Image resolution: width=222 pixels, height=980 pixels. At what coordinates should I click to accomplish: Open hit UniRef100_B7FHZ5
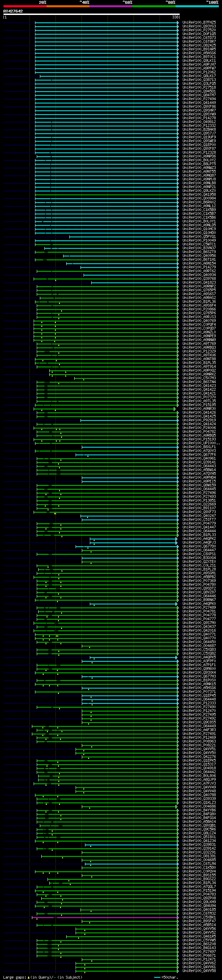tap(199, 23)
